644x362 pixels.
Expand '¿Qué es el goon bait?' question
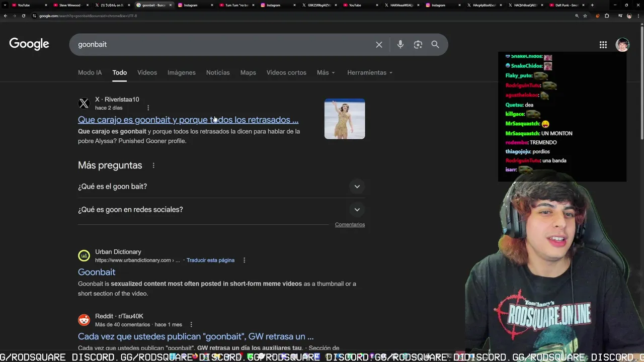point(221,187)
